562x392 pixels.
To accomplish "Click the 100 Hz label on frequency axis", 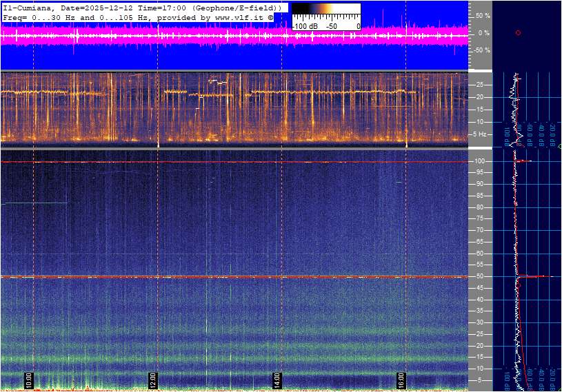I will (x=481, y=161).
